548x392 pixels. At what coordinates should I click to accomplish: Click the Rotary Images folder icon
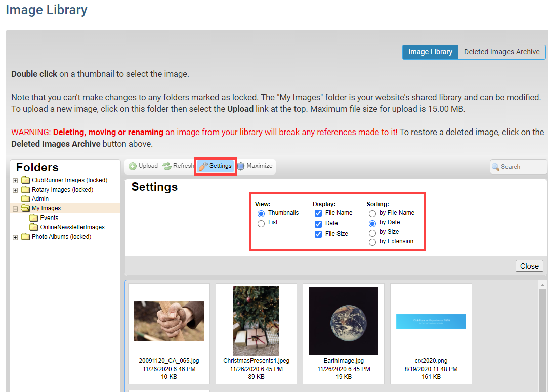click(25, 189)
